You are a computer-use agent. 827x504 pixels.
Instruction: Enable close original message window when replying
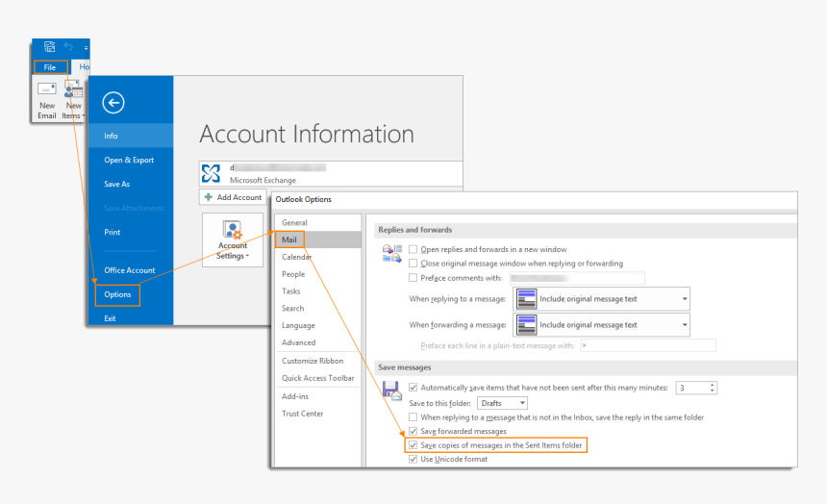click(413, 264)
